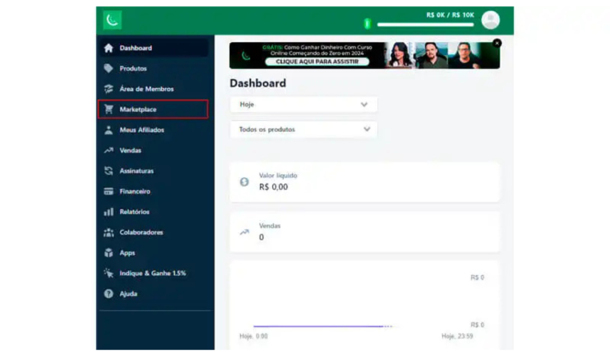This screenshot has width=610, height=364.
Task: Click the Ajuda help menu item
Action: 128,294
